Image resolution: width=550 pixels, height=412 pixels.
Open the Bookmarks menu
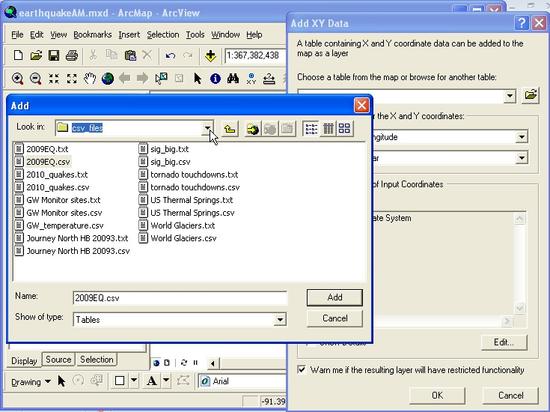(93, 35)
